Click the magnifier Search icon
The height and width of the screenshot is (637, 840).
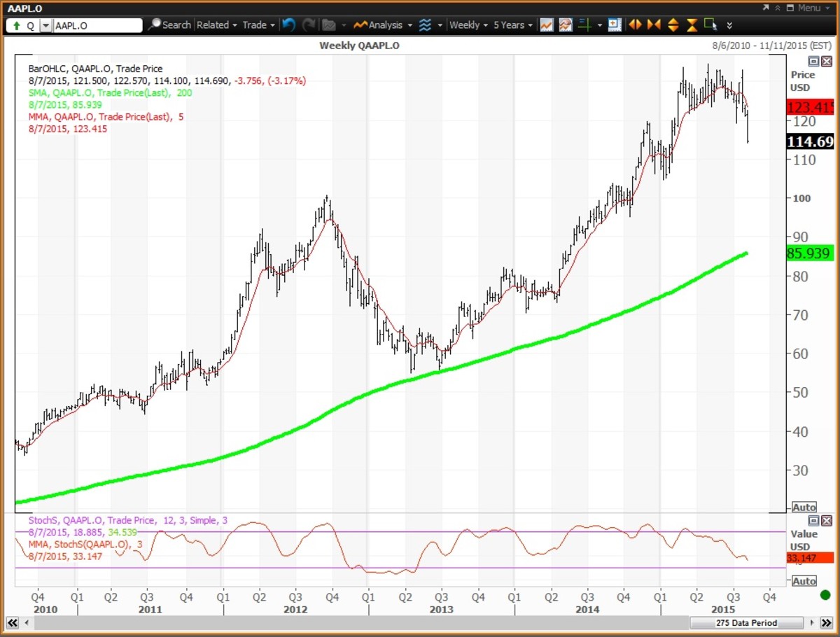[x=155, y=25]
